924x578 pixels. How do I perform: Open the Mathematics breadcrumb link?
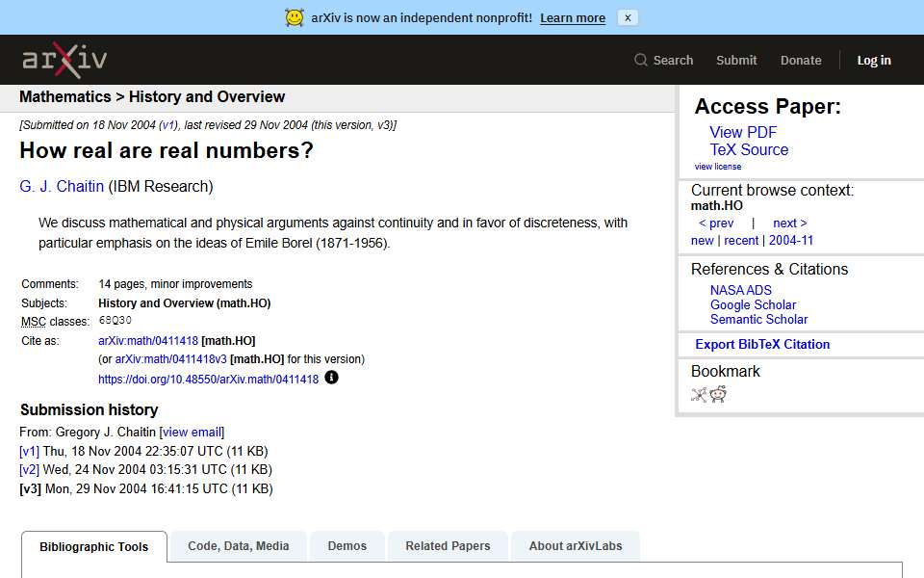click(x=65, y=96)
